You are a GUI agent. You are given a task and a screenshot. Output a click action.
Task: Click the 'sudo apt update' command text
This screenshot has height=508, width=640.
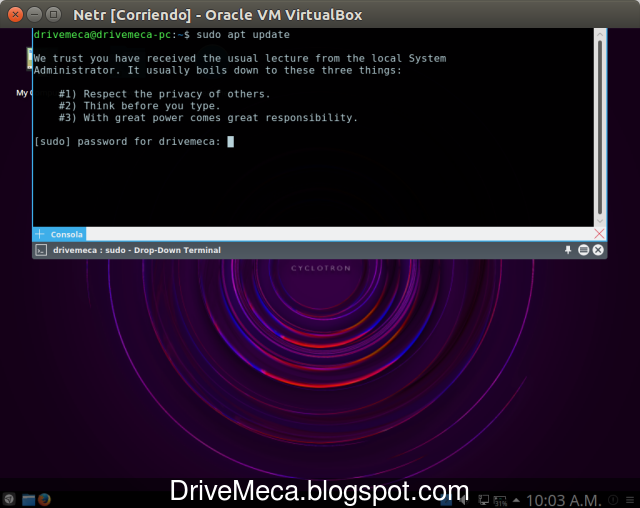(243, 35)
